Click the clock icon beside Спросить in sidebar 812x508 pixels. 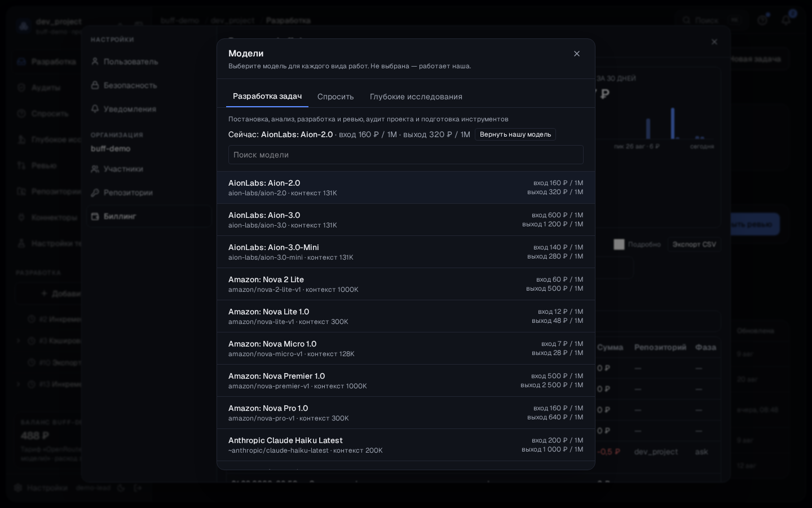click(x=21, y=113)
